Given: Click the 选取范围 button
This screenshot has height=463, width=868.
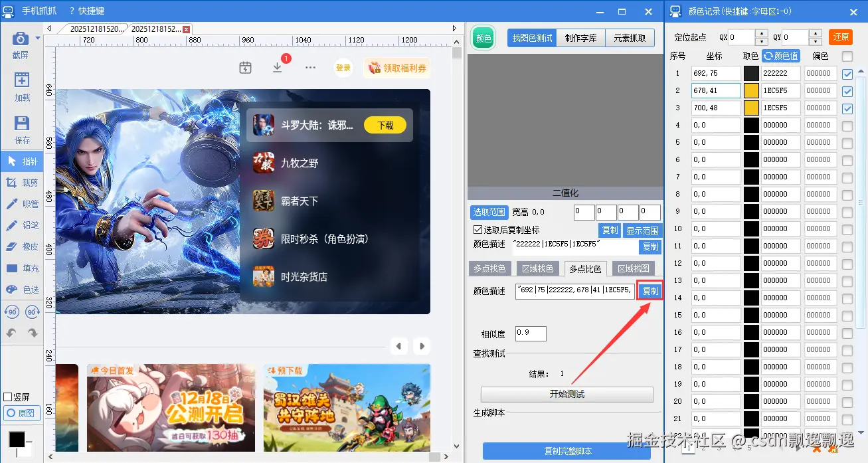Looking at the screenshot, I should click(x=489, y=213).
